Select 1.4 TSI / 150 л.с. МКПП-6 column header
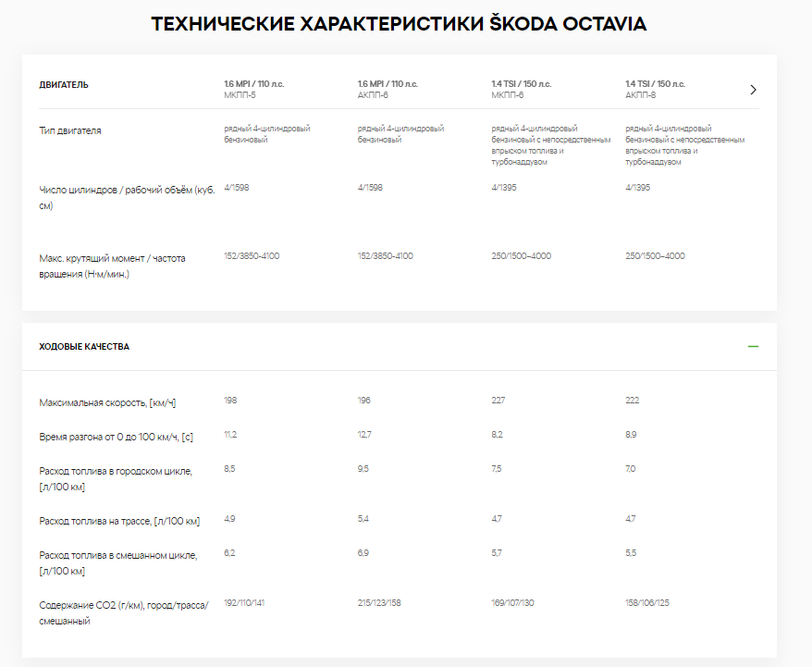 [x=522, y=89]
